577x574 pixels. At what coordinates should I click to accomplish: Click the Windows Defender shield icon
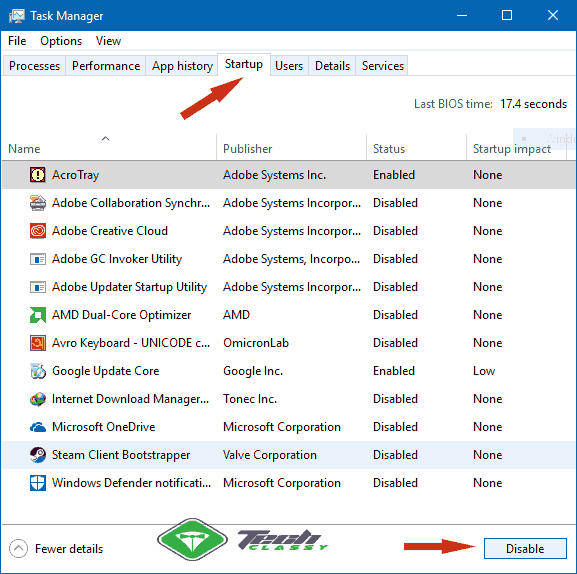38,483
